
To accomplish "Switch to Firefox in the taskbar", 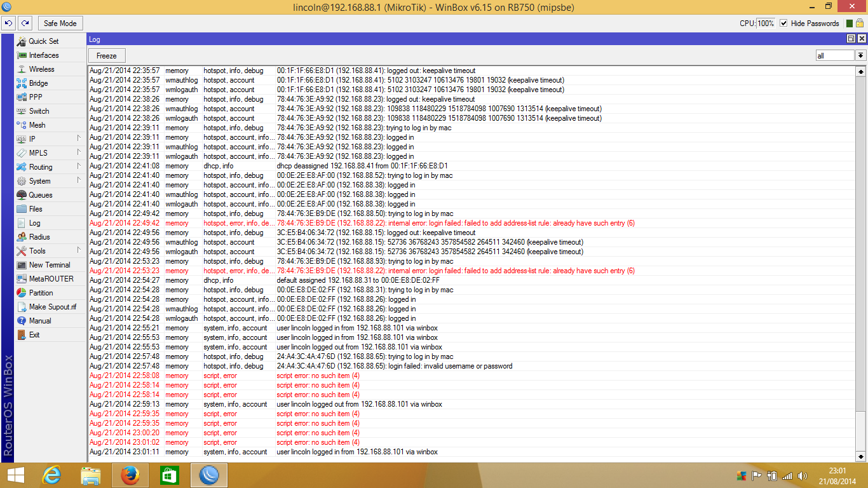I will pos(130,475).
